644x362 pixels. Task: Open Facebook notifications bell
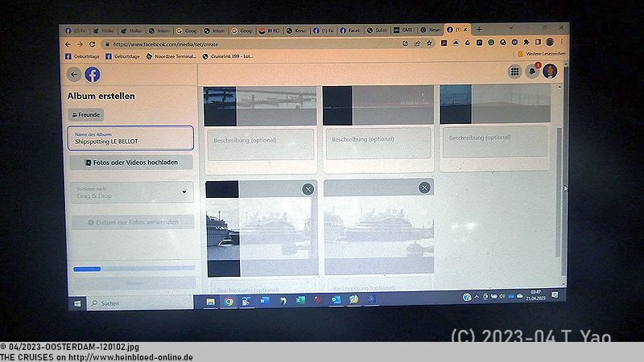pyautogui.click(x=532, y=72)
